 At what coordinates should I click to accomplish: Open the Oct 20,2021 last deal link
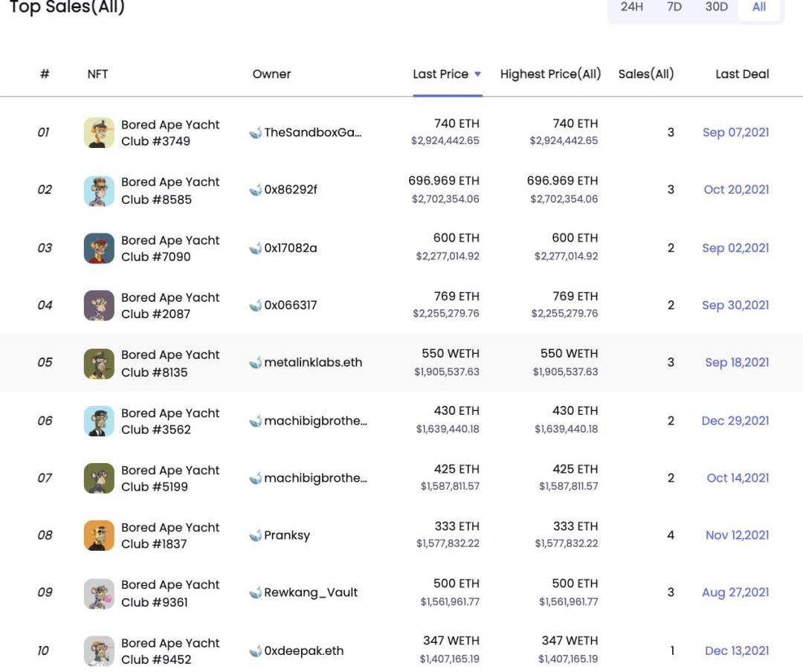tap(736, 190)
